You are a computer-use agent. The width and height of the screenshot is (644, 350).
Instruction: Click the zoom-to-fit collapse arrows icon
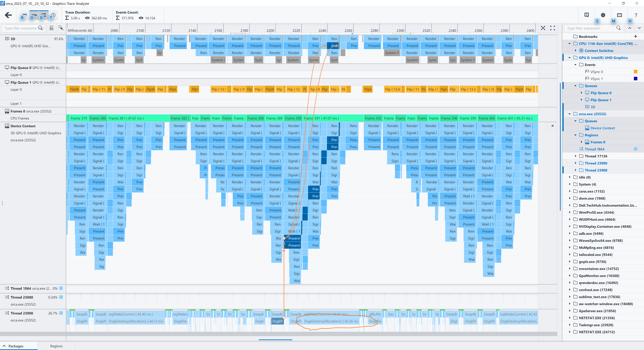tap(543, 28)
